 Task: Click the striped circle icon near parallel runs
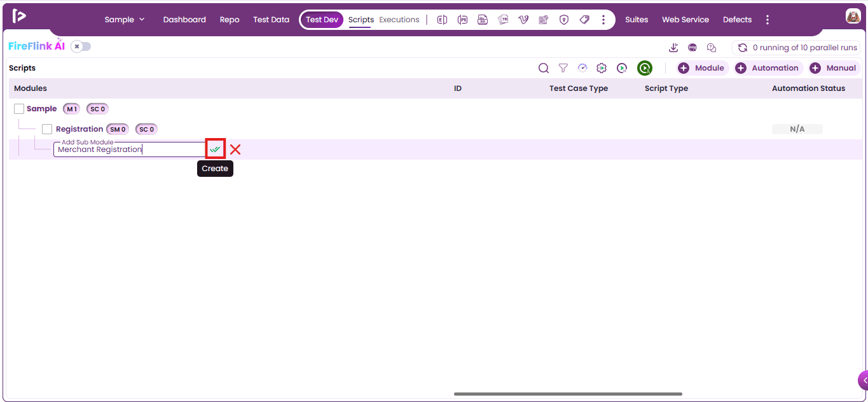point(692,48)
